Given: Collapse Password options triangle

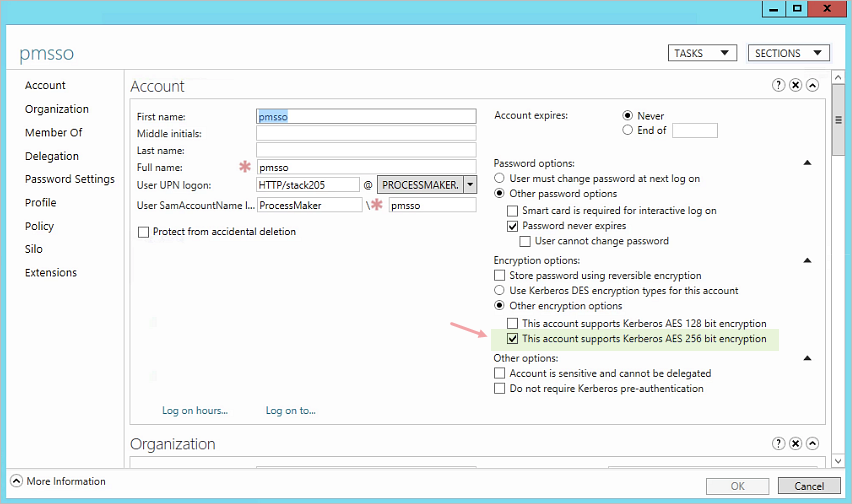Looking at the screenshot, I should (x=807, y=163).
